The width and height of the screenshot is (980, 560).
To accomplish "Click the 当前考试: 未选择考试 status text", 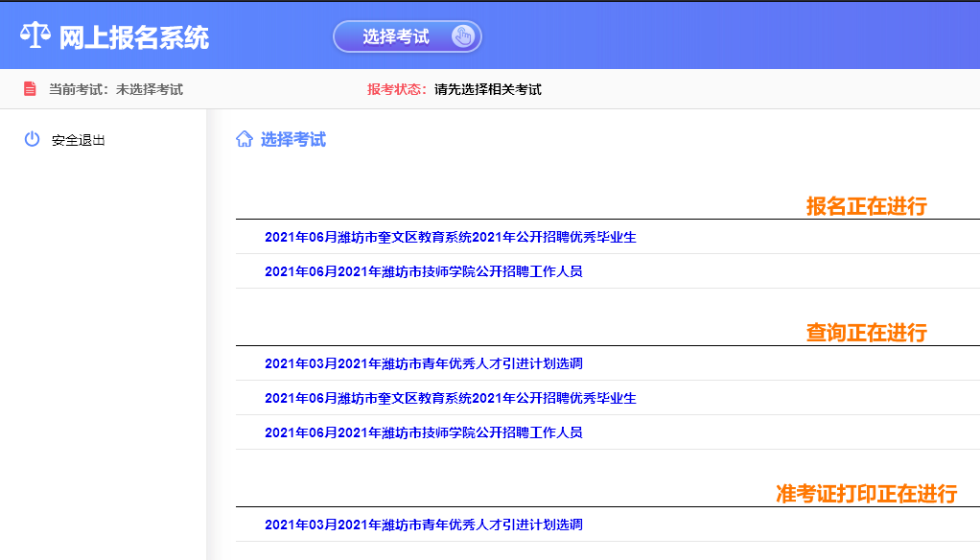I will (115, 89).
